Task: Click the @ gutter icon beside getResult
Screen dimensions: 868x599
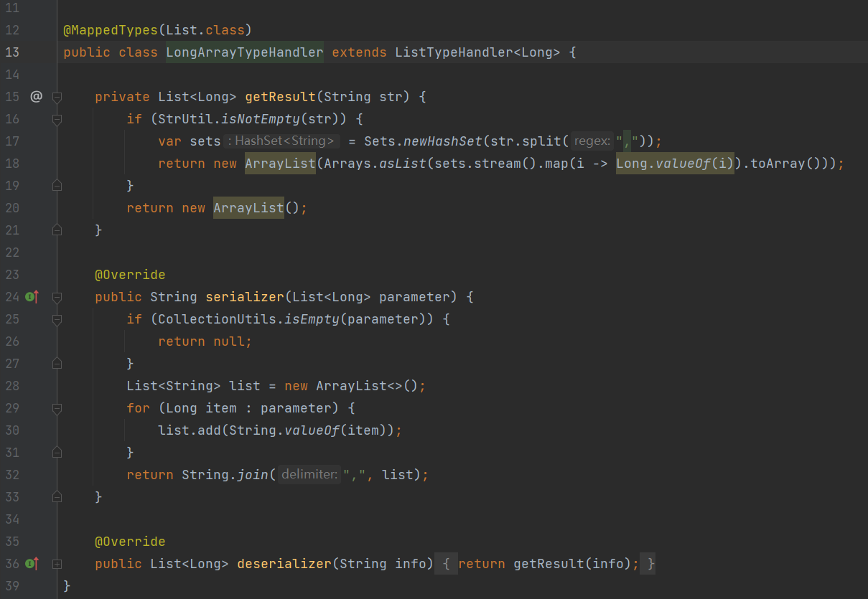Action: pyautogui.click(x=36, y=97)
